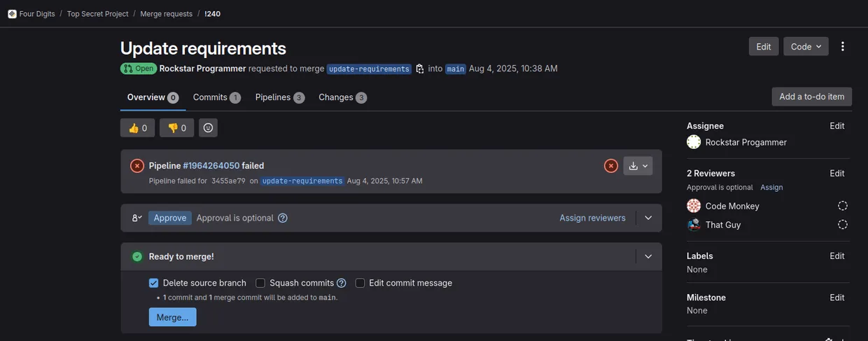Open pipeline #1964264050 link

point(211,166)
